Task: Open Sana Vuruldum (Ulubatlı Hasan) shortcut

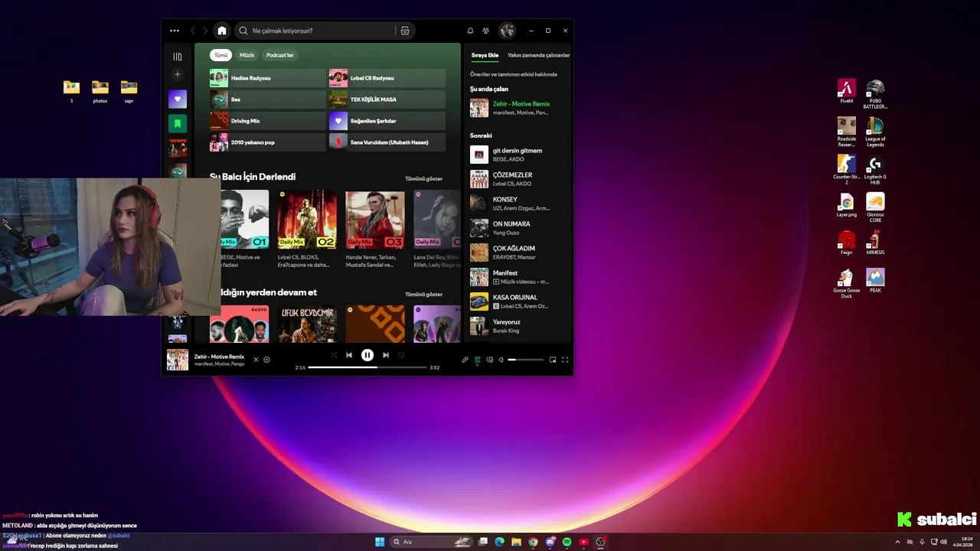Action: pyautogui.click(x=387, y=142)
